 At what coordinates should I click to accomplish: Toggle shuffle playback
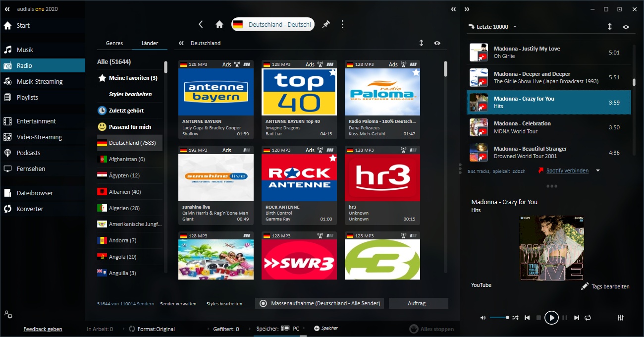pyautogui.click(x=515, y=318)
